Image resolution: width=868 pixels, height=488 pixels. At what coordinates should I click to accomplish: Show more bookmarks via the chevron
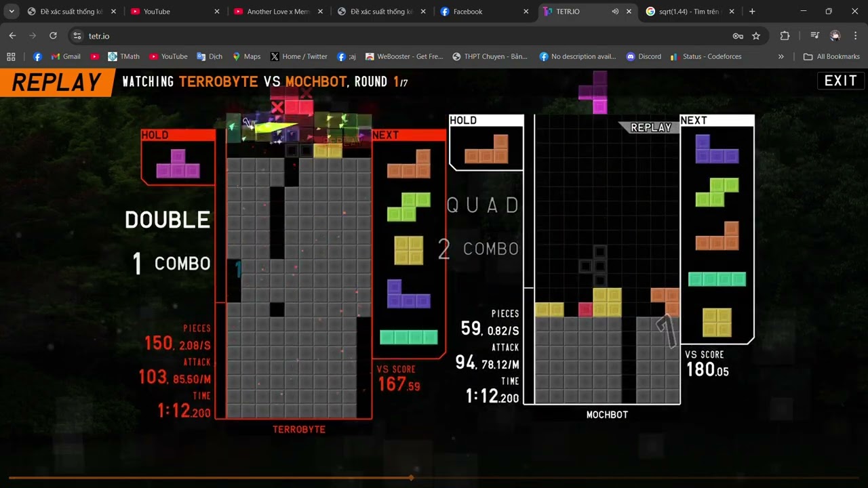(x=781, y=57)
